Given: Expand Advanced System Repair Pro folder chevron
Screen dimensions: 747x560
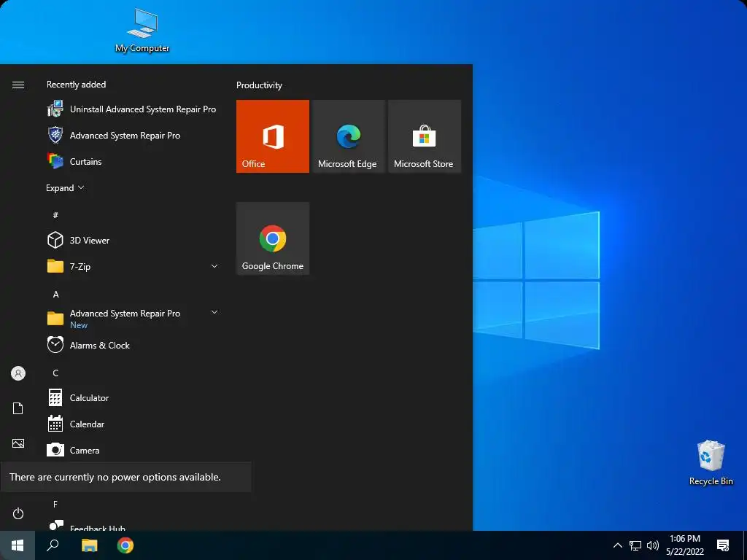Looking at the screenshot, I should (214, 312).
